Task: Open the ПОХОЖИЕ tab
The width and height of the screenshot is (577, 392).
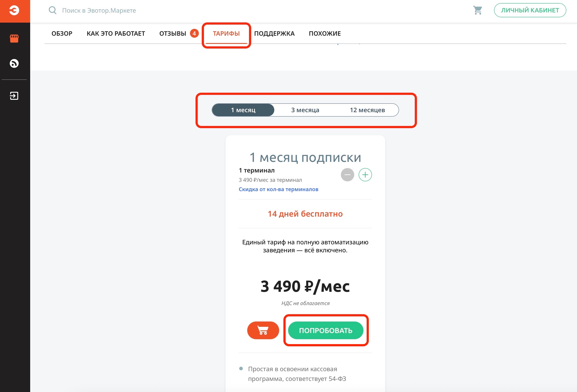Action: [325, 33]
